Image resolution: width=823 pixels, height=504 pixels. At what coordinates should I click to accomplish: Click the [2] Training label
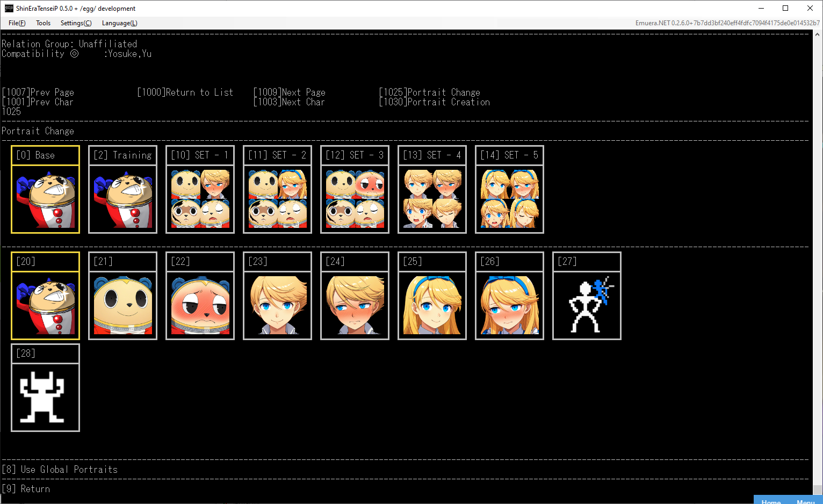click(122, 155)
